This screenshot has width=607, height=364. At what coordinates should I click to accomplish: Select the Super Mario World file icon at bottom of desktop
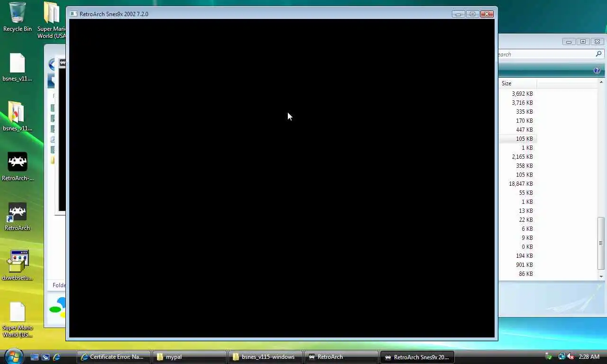click(x=18, y=320)
